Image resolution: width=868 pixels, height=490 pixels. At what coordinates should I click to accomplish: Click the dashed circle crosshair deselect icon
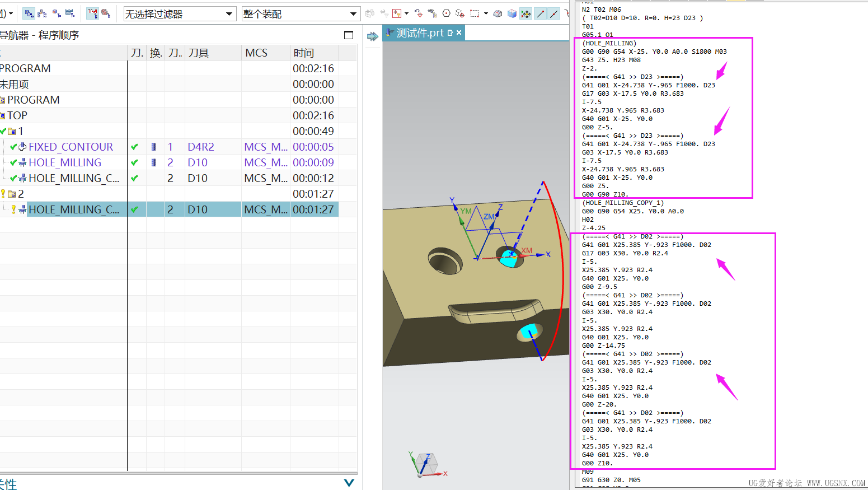tap(460, 13)
